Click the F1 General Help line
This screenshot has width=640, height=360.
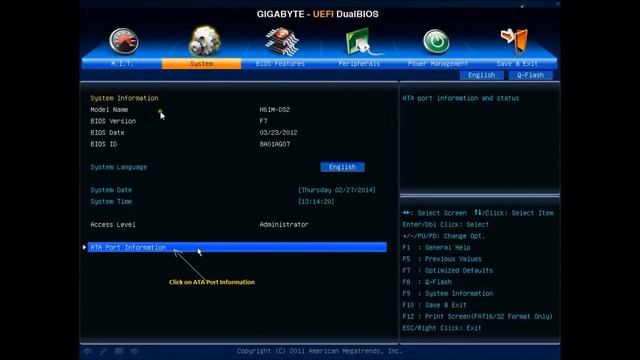(x=436, y=247)
